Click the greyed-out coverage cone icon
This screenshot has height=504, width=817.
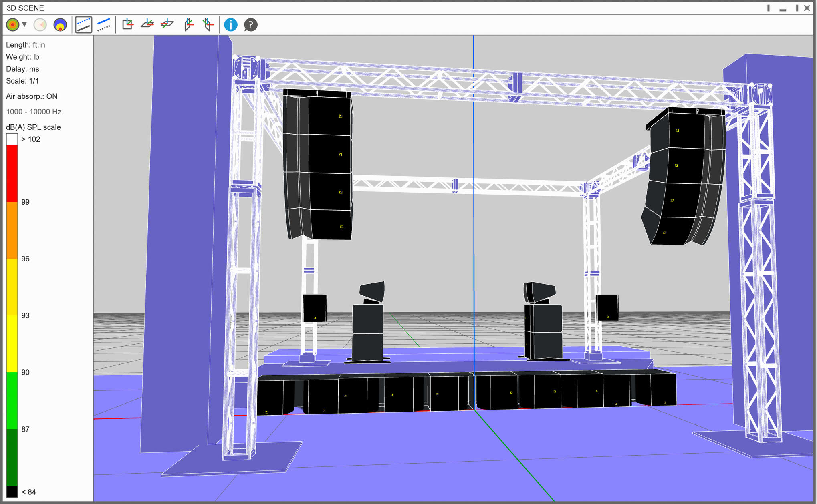pos(40,25)
